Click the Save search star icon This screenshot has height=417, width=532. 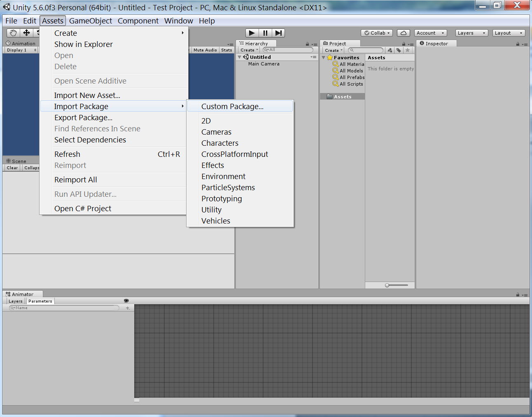coord(408,50)
